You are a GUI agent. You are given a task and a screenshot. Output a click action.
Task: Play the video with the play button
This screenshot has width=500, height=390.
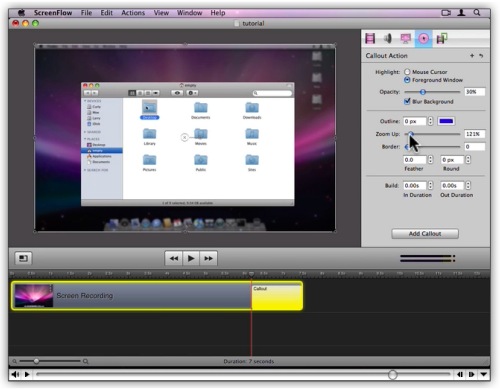point(191,258)
